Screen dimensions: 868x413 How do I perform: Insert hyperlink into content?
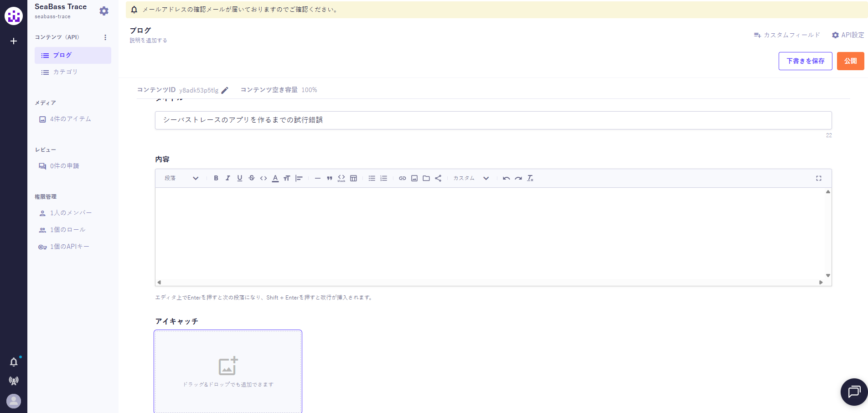pyautogui.click(x=403, y=178)
